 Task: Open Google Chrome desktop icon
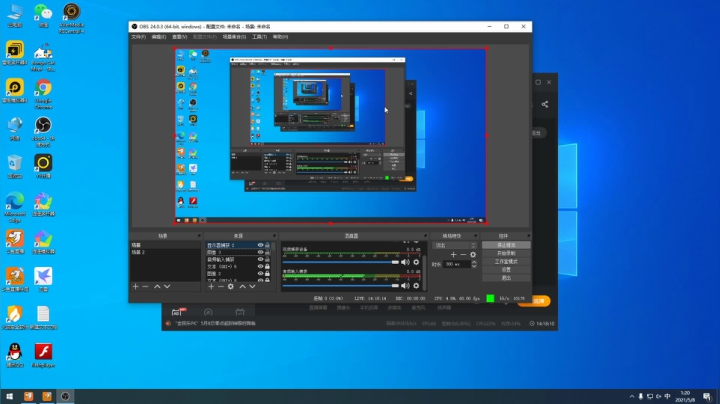43,87
